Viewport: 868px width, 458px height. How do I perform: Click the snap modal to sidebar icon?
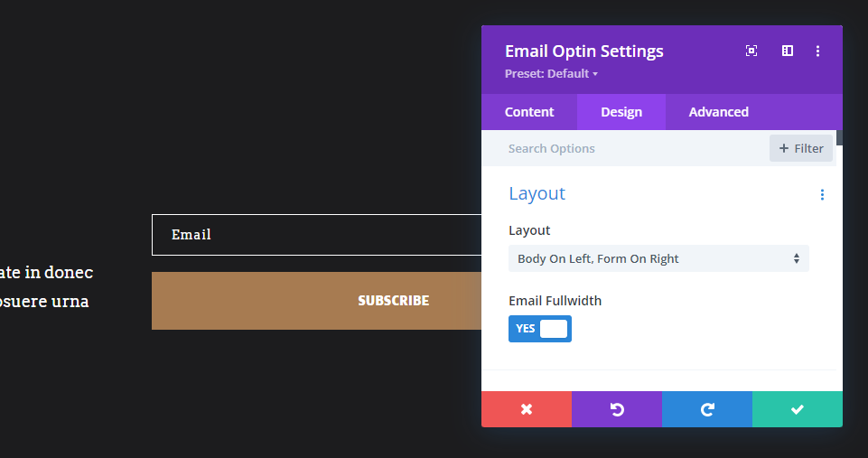pos(788,51)
